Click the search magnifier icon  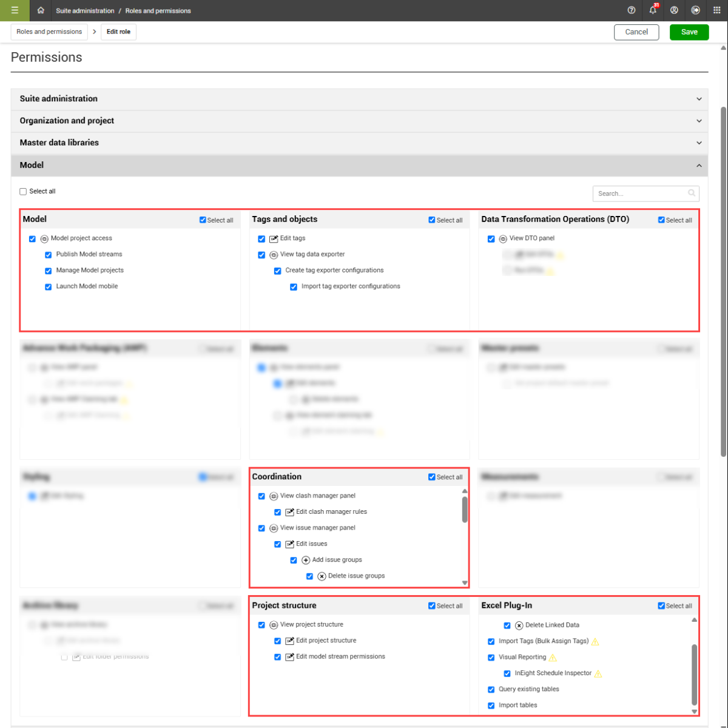click(x=692, y=193)
